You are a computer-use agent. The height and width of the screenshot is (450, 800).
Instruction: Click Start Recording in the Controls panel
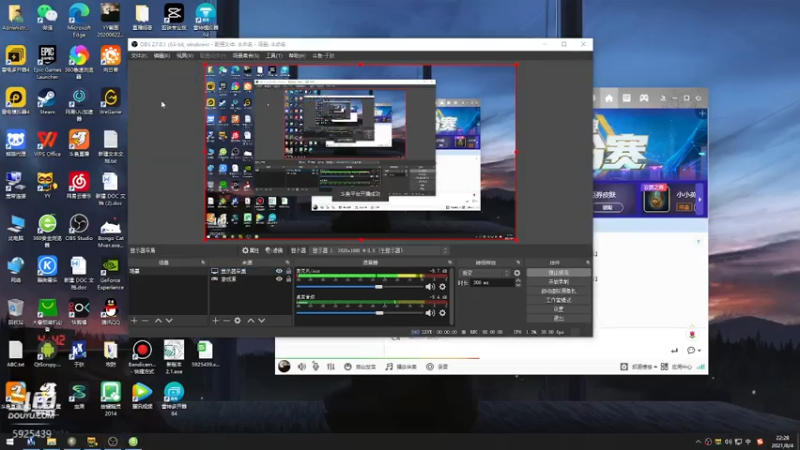pyautogui.click(x=558, y=282)
